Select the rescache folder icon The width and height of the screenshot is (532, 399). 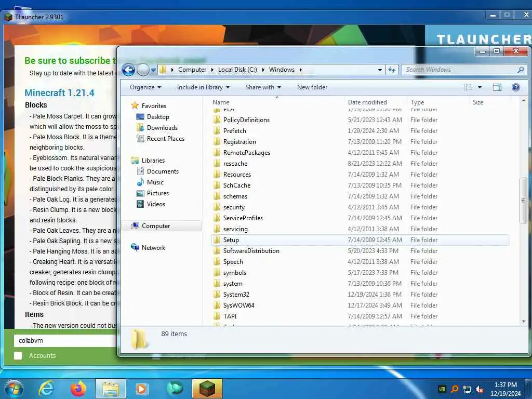[217, 163]
